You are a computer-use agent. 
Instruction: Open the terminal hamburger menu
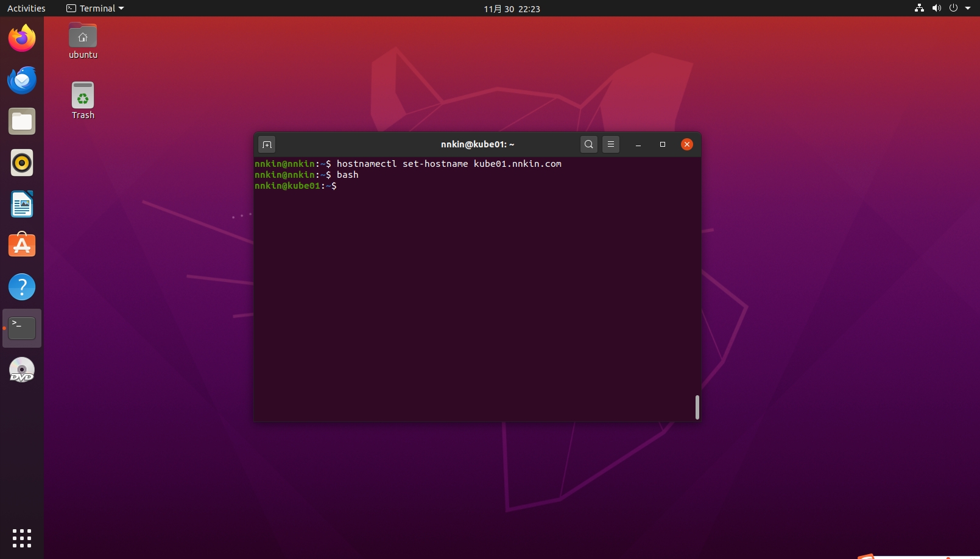(611, 144)
